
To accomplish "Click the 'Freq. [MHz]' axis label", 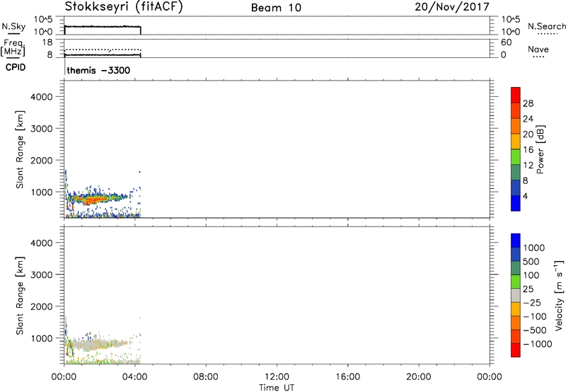I will point(13,48).
